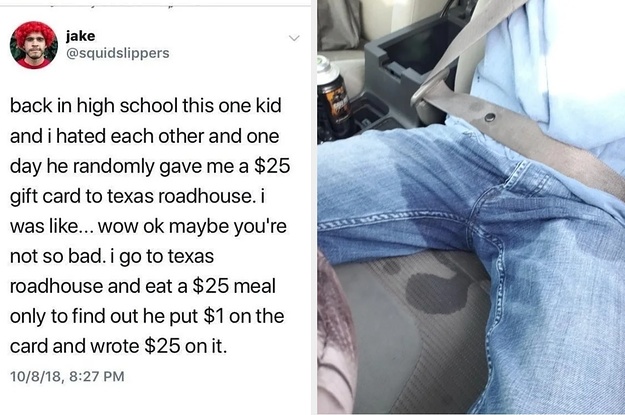Click the words "high school" in tweet
The height and width of the screenshot is (415, 625).
[128, 106]
